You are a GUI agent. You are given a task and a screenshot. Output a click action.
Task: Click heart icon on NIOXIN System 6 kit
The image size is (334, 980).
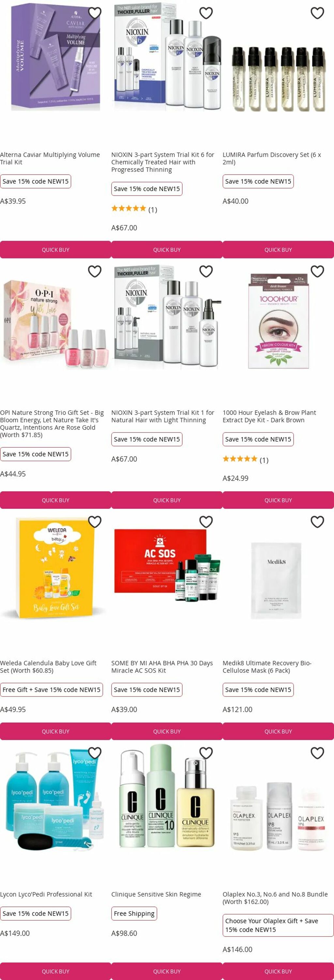[x=206, y=13]
